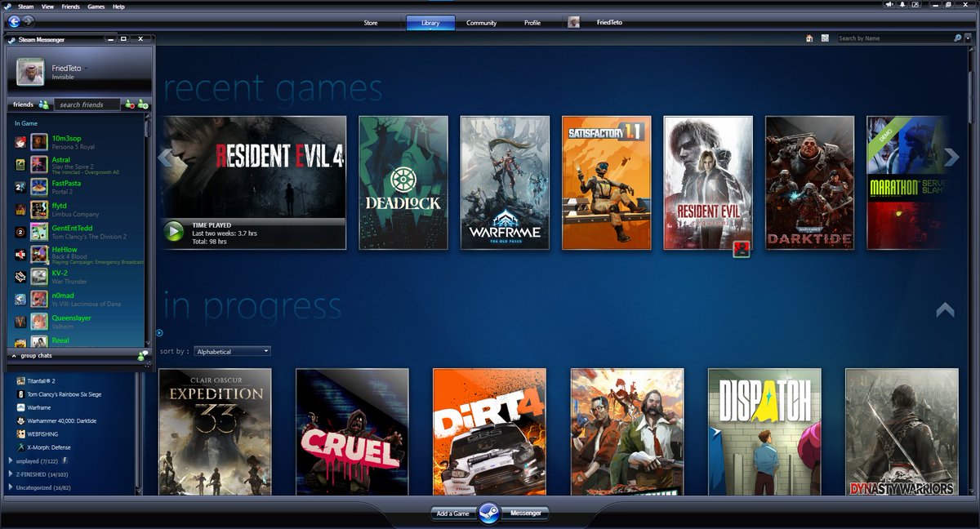Open chat with friend KV-2
This screenshot has height=529, width=980.
tap(79, 277)
